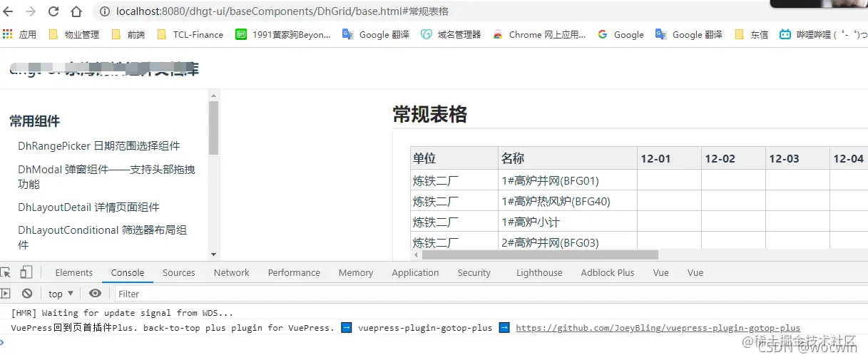Click the sidebar vertical scrollbar thumb
The image size is (868, 360).
coord(213,128)
